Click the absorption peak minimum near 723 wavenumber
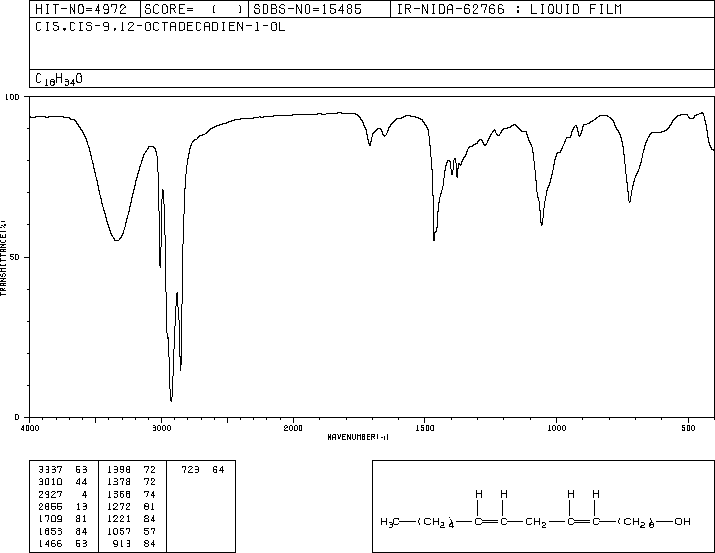This screenshot has height=553, width=715. point(629,201)
